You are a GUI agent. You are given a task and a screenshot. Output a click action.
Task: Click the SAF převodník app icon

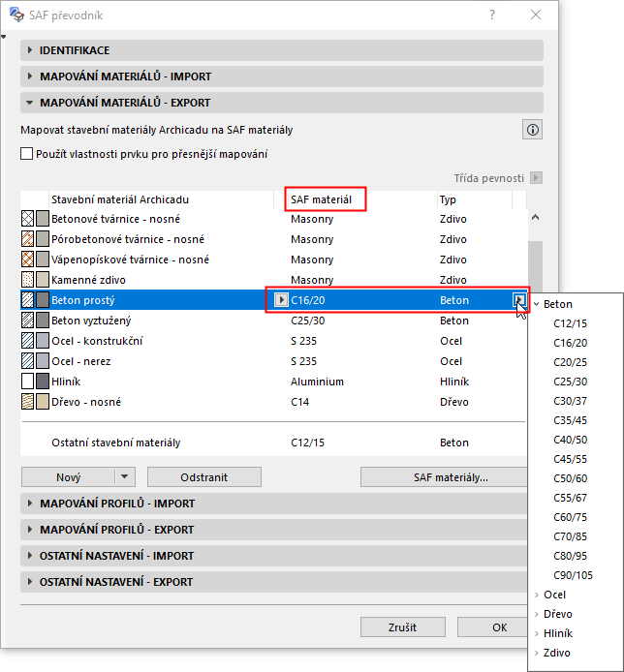[16, 15]
